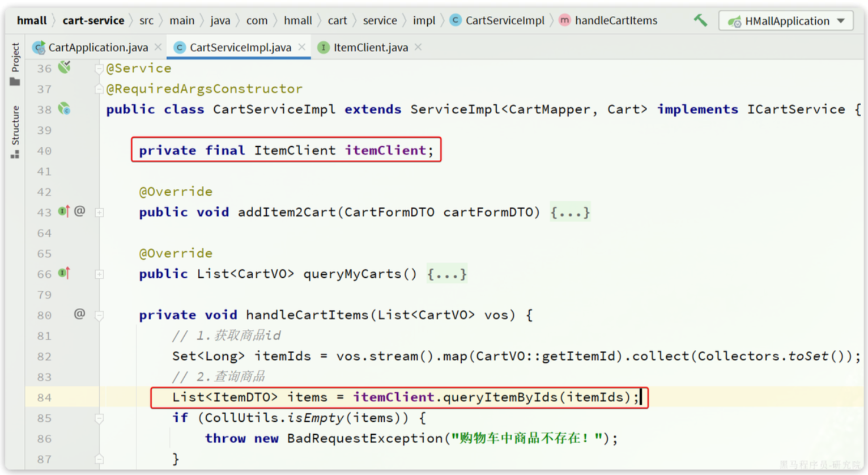Close the ItemClient.java editor tab
Viewport: 868px width, 475px height.
tap(418, 47)
